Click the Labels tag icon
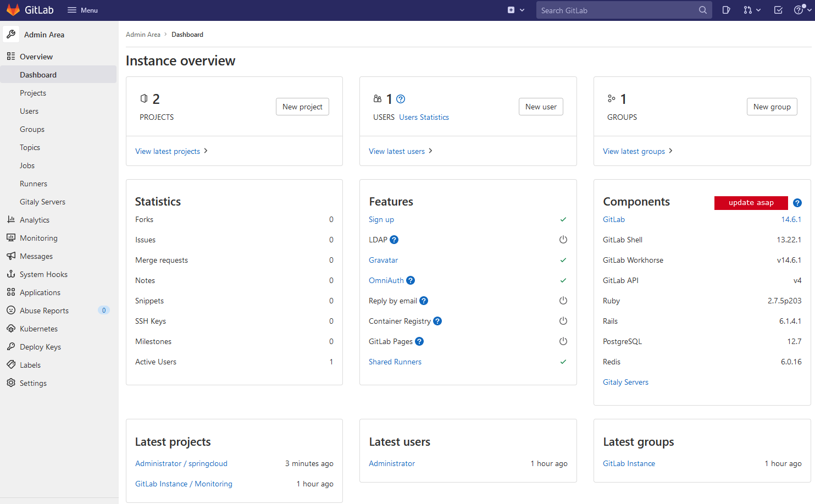This screenshot has width=815, height=504. point(11,364)
